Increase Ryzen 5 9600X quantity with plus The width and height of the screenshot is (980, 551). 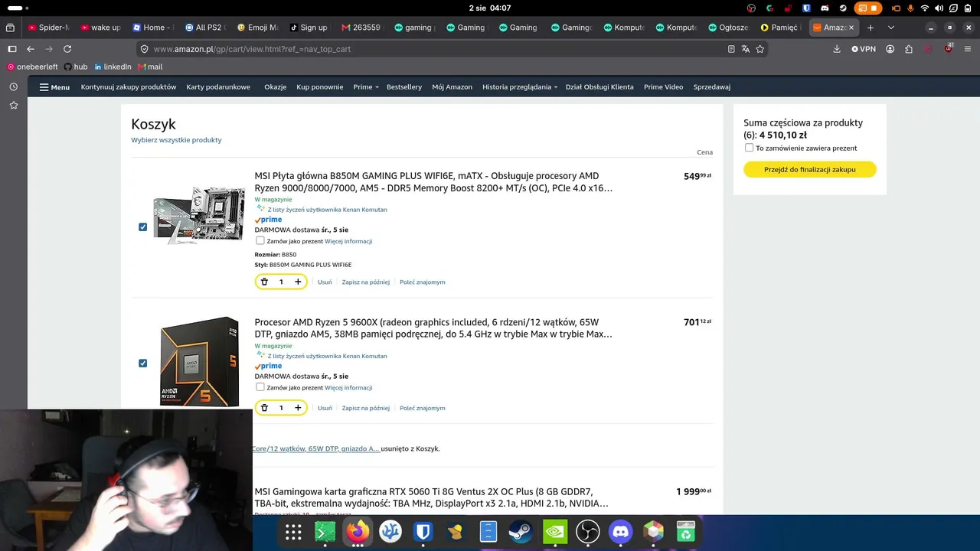click(x=298, y=408)
